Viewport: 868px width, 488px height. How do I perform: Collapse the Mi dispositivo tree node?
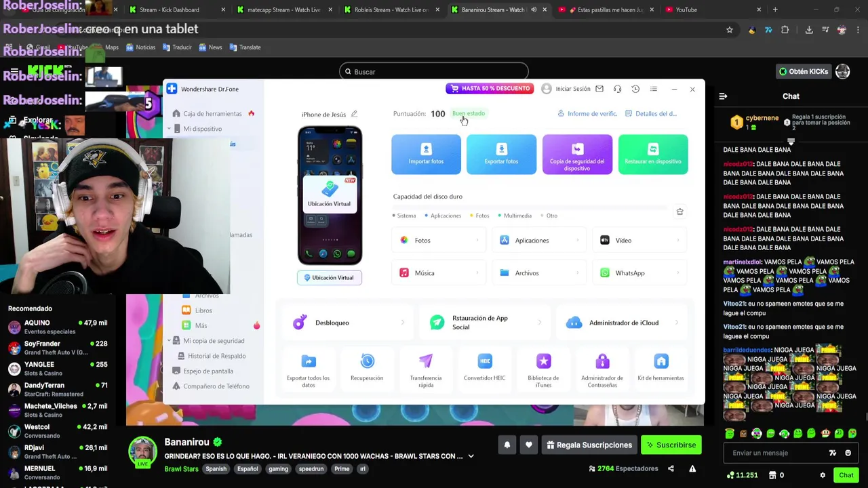170,129
